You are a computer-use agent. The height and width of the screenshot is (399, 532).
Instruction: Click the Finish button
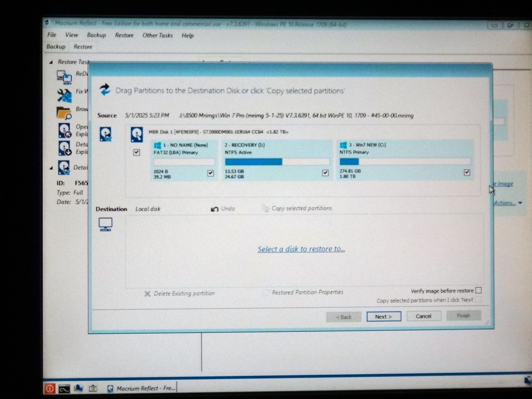464,315
